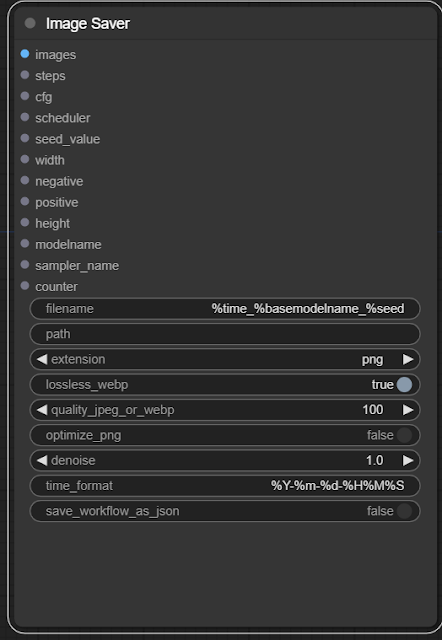
Task: Click the scheduler input socket dot
Action: click(x=25, y=117)
